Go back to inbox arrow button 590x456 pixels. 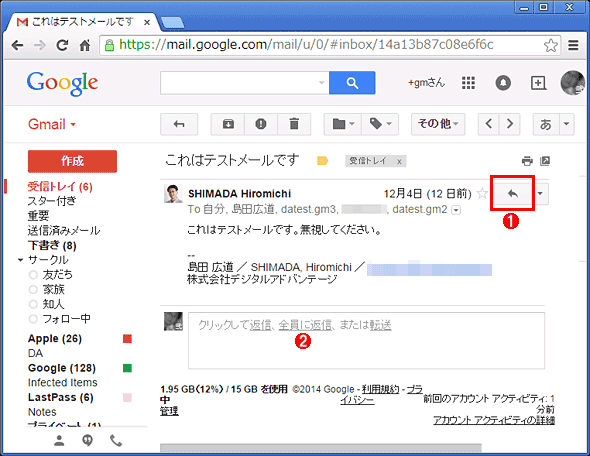point(179,124)
